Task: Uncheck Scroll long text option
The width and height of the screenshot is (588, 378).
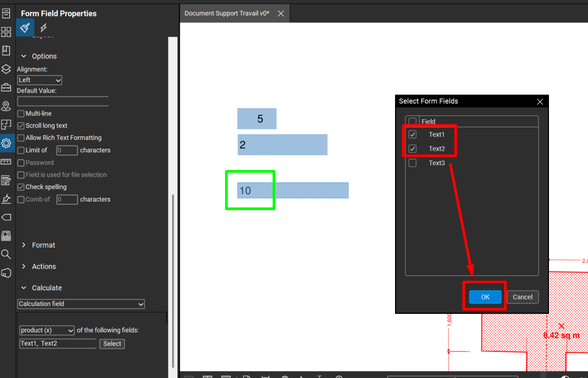Action: pos(21,126)
